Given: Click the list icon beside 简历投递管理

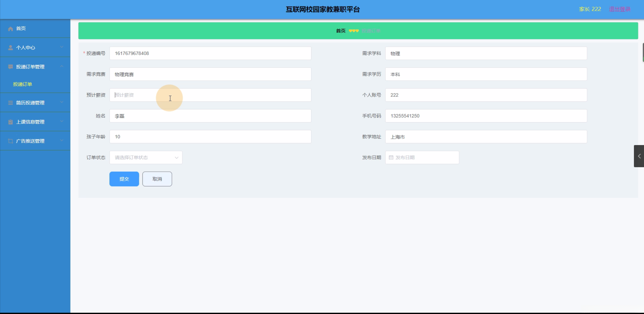Looking at the screenshot, I should 10,103.
